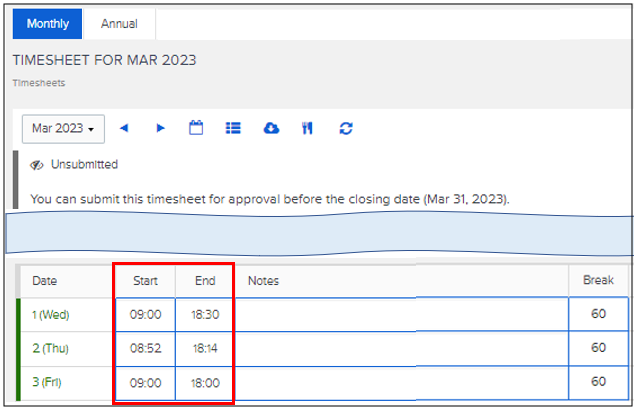Switch to the list view icon
The image size is (634, 408).
233,128
